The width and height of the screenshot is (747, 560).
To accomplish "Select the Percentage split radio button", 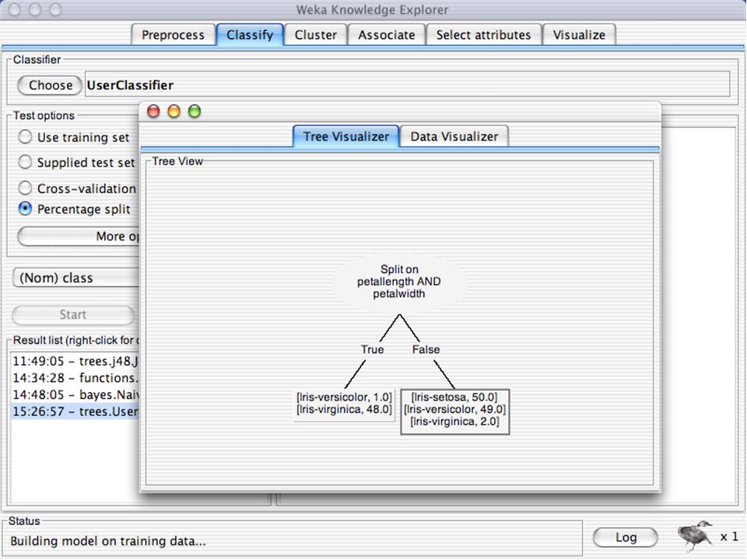I will pyautogui.click(x=25, y=208).
